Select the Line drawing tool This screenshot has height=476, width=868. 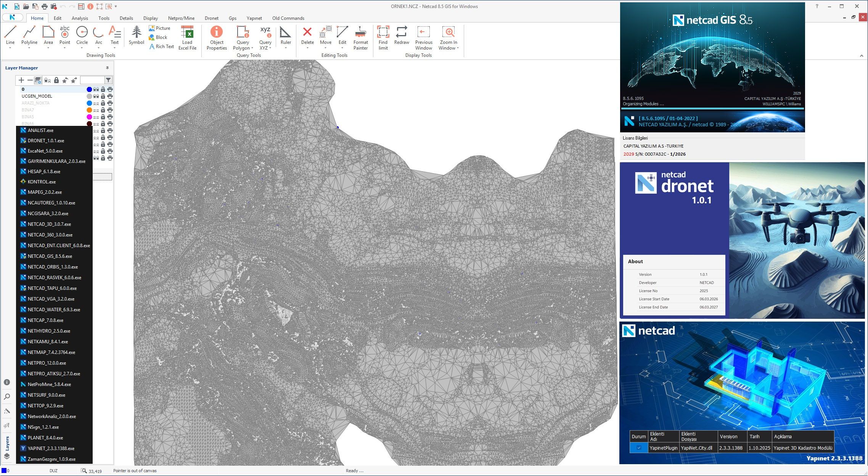(10, 35)
